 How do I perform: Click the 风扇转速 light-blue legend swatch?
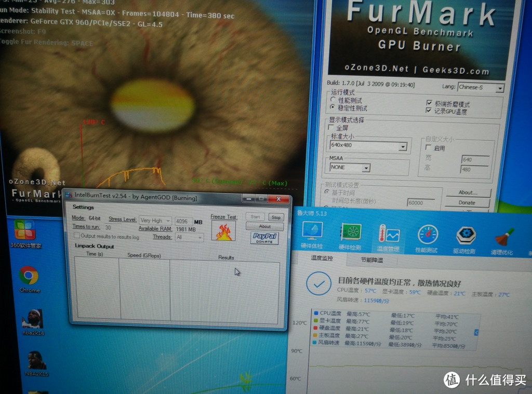pyautogui.click(x=314, y=342)
